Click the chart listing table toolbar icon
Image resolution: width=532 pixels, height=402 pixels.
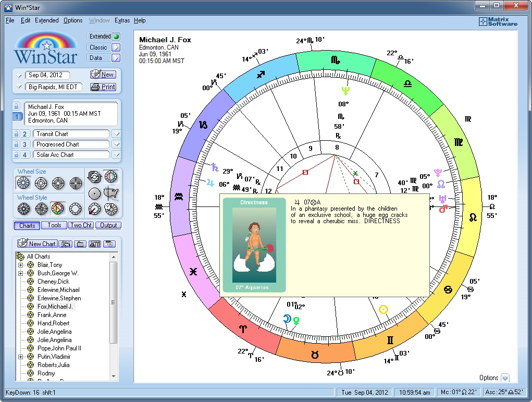pyautogui.click(x=95, y=244)
